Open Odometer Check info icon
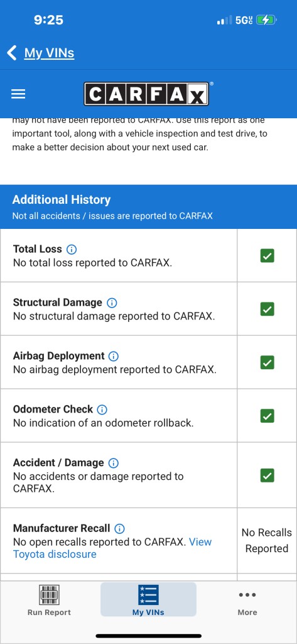This screenshot has width=297, height=644. 102,409
